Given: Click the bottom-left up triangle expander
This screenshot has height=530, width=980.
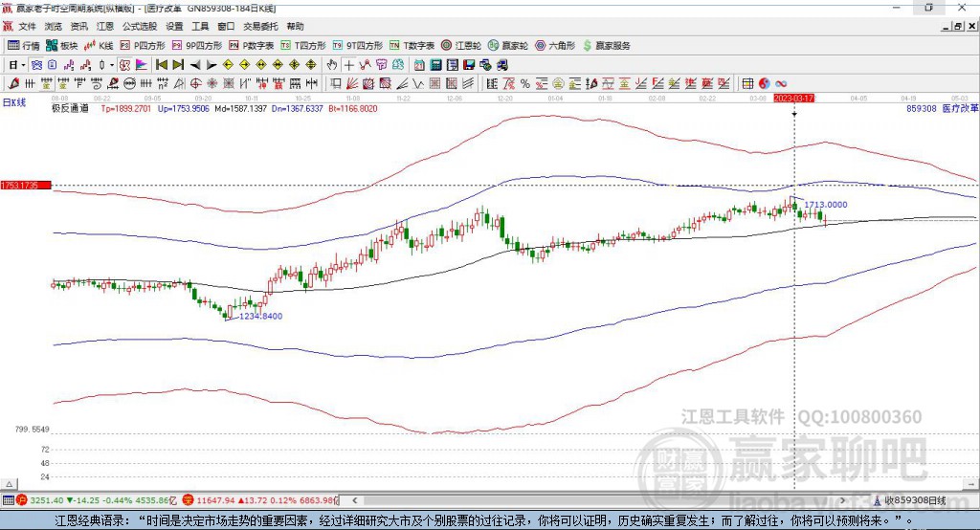Looking at the screenshot, I should pyautogui.click(x=9, y=484).
